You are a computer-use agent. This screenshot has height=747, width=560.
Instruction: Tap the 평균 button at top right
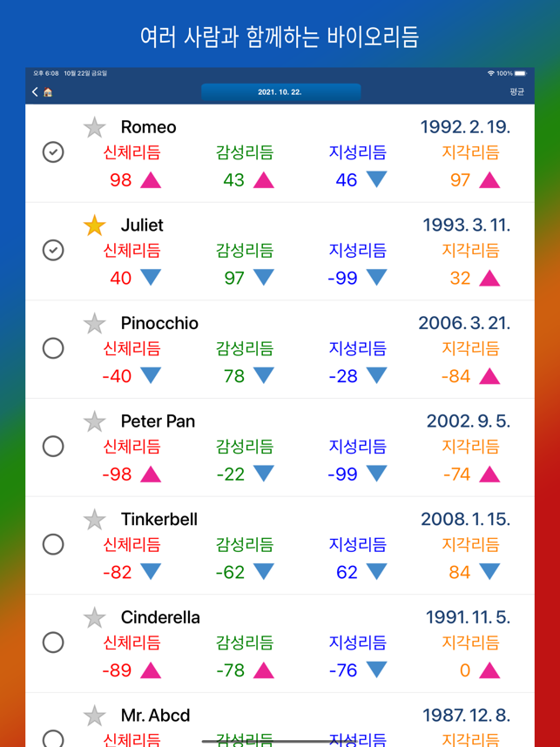516,92
